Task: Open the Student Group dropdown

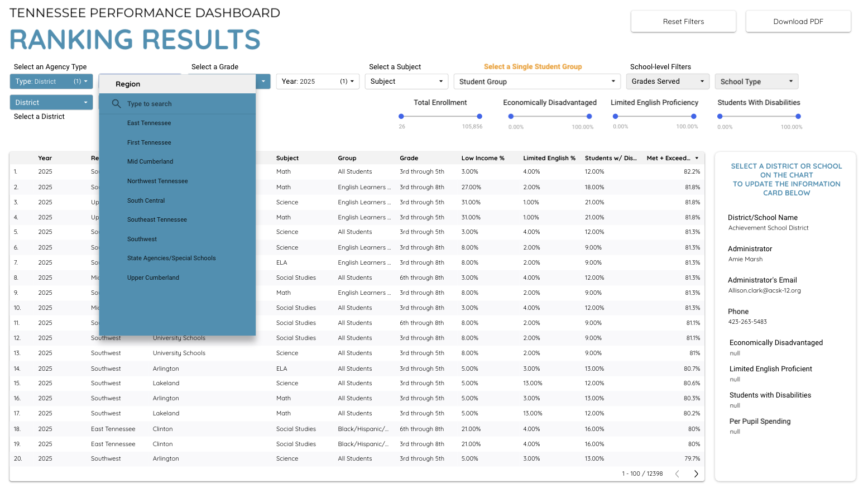Action: [x=537, y=82]
